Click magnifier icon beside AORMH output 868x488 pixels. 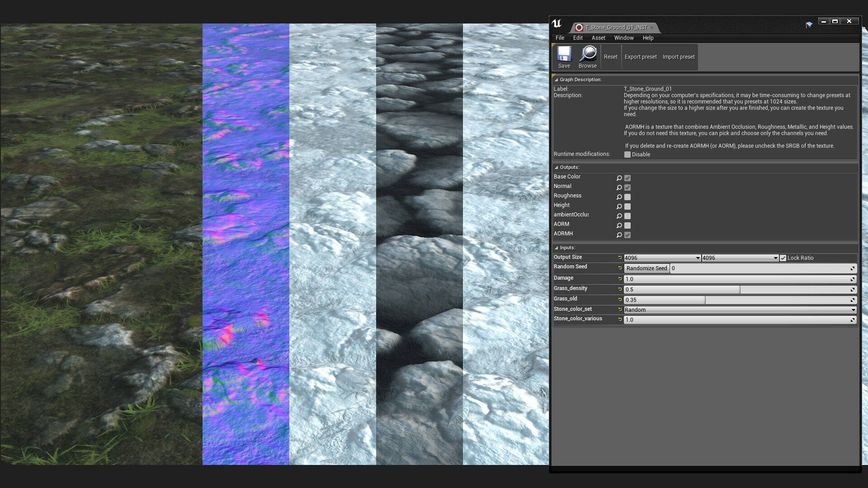619,235
